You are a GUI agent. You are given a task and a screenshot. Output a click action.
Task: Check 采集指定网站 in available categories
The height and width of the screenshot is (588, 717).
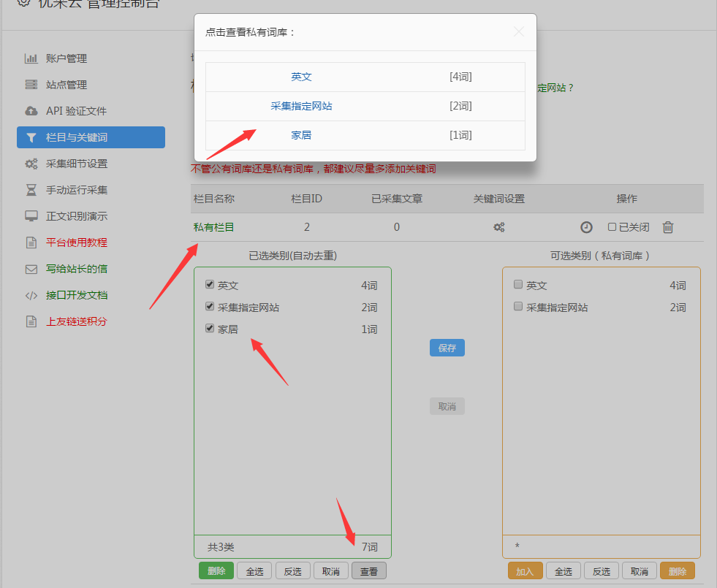point(518,307)
